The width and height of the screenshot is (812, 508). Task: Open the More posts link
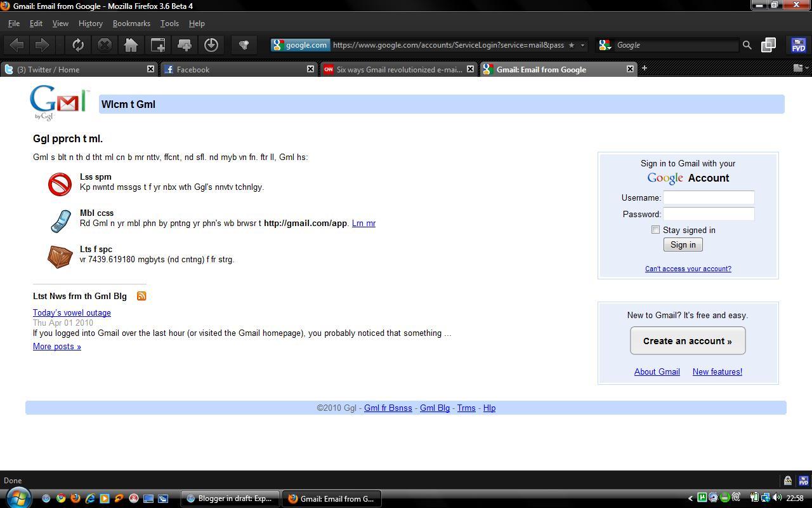pos(57,347)
